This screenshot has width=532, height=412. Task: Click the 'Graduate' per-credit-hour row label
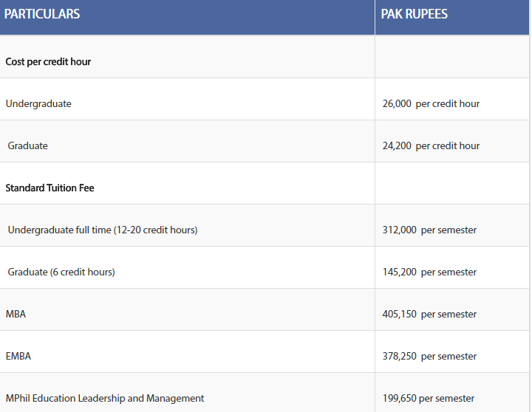(x=28, y=145)
